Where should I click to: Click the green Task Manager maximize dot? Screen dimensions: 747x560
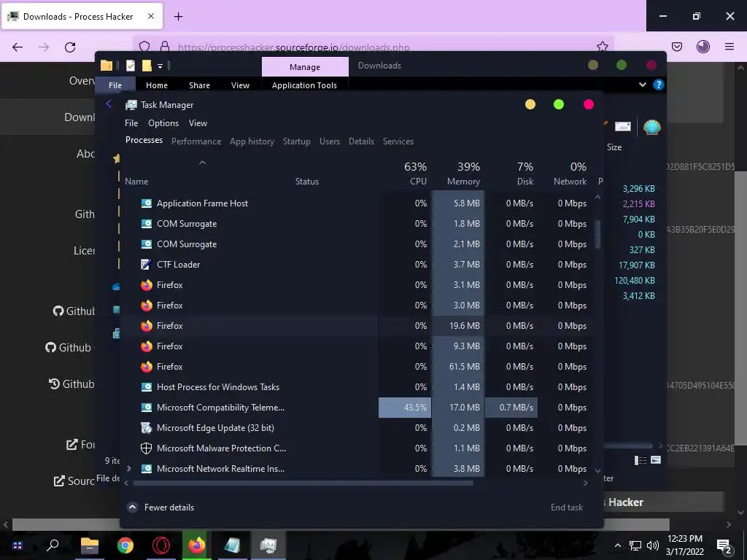click(x=559, y=104)
